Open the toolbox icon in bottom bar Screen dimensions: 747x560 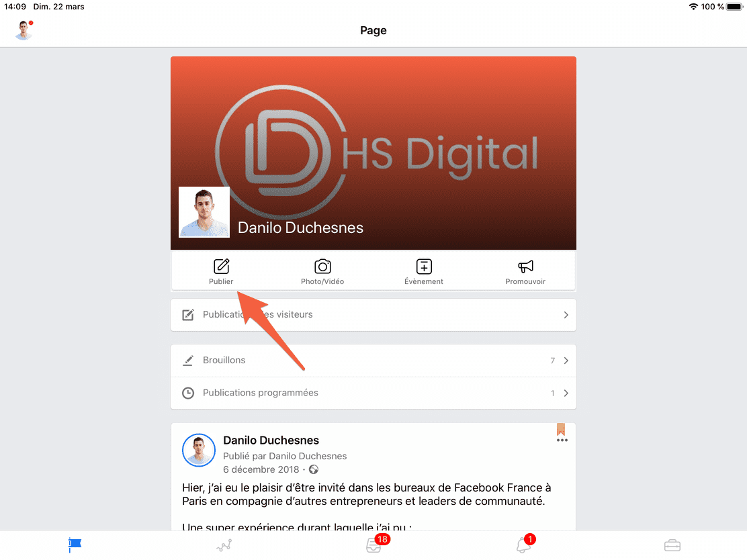(672, 545)
